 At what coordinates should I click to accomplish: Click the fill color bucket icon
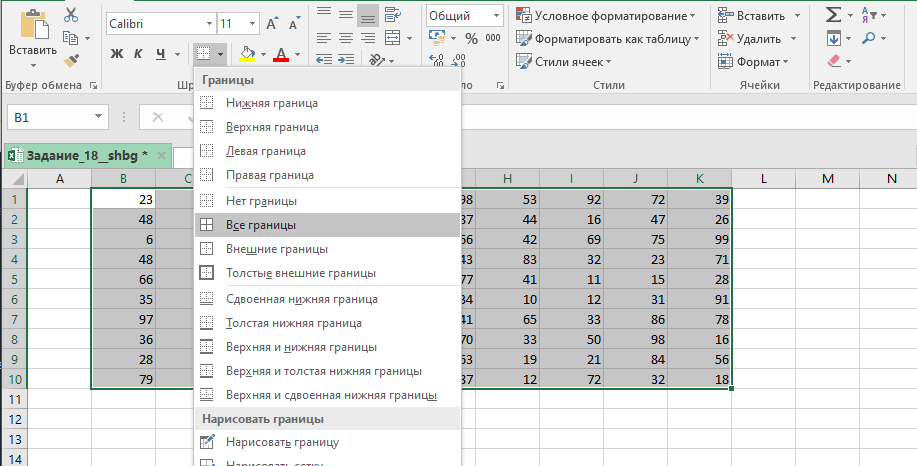click(x=247, y=54)
